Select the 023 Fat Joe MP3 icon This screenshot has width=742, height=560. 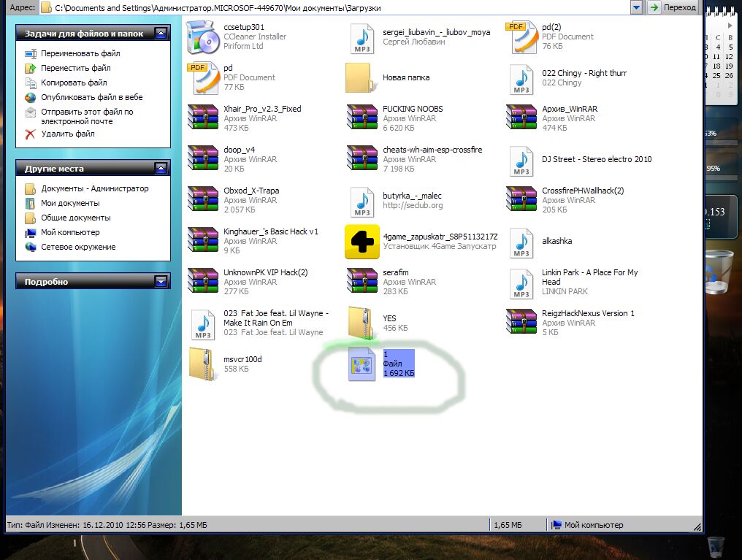tap(203, 324)
